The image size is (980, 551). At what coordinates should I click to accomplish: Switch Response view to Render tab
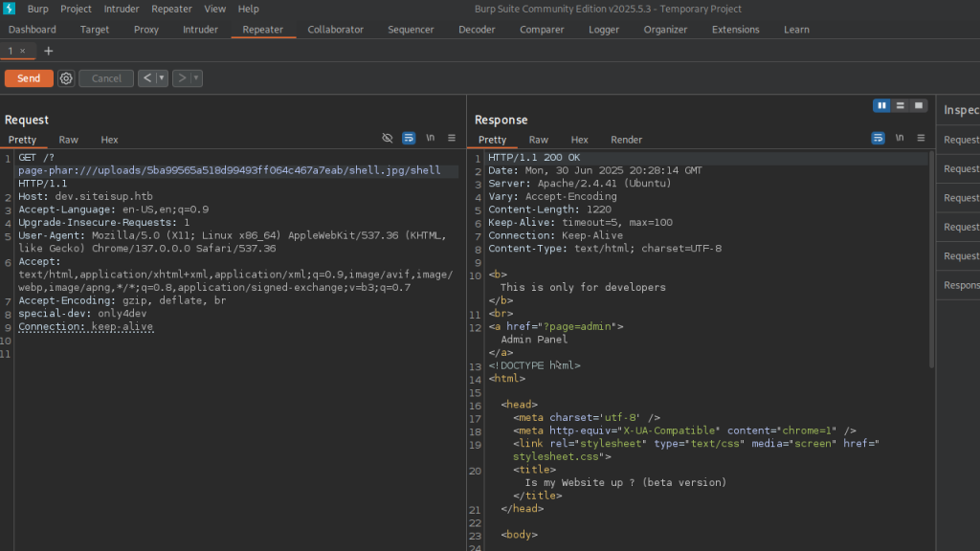pyautogui.click(x=626, y=140)
